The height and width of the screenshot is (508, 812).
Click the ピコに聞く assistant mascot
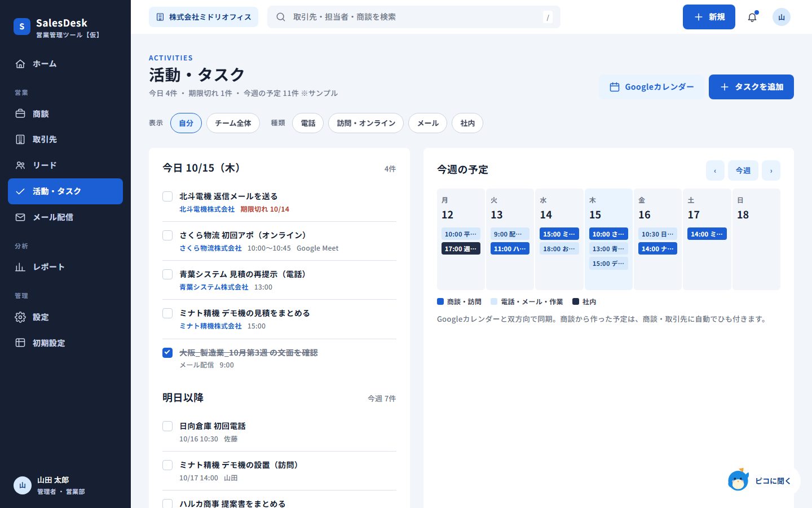coord(738,480)
